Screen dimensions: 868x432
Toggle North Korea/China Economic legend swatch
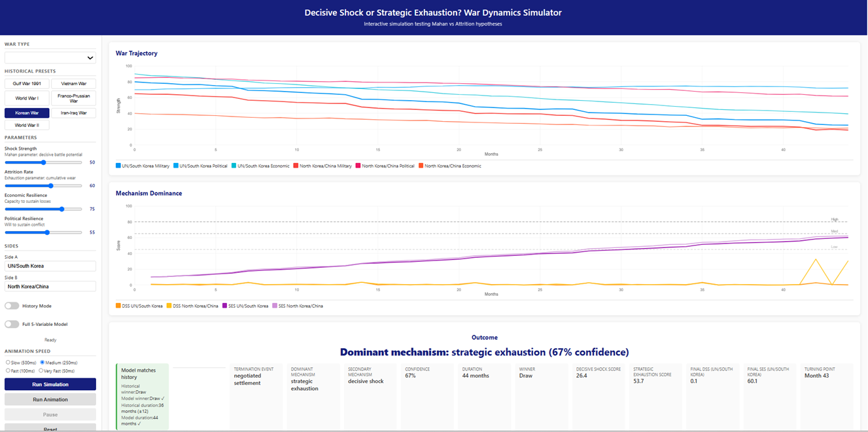click(x=421, y=166)
